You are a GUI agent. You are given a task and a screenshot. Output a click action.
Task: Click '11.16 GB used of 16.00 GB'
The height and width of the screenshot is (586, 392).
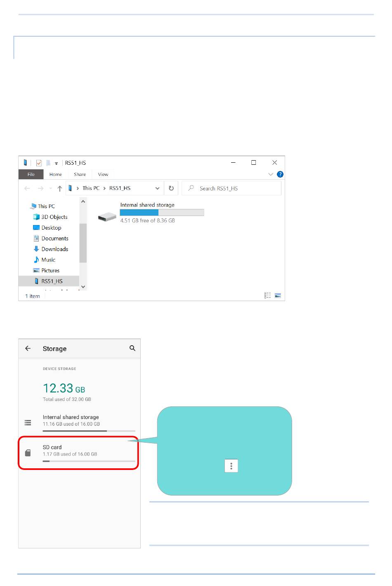[71, 424]
